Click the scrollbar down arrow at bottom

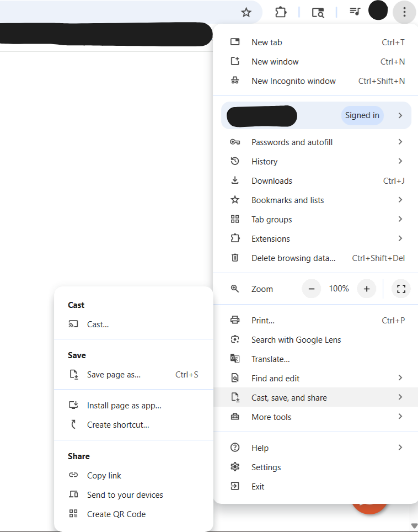[414, 526]
